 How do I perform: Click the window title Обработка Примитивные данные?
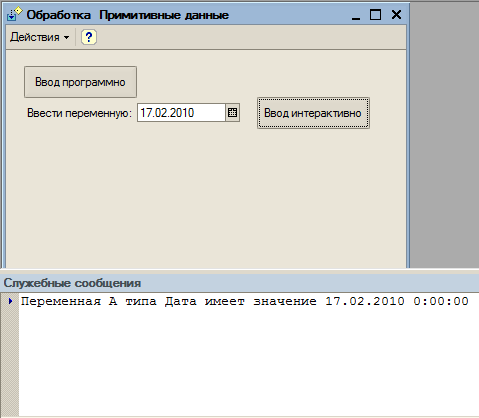[x=128, y=15]
